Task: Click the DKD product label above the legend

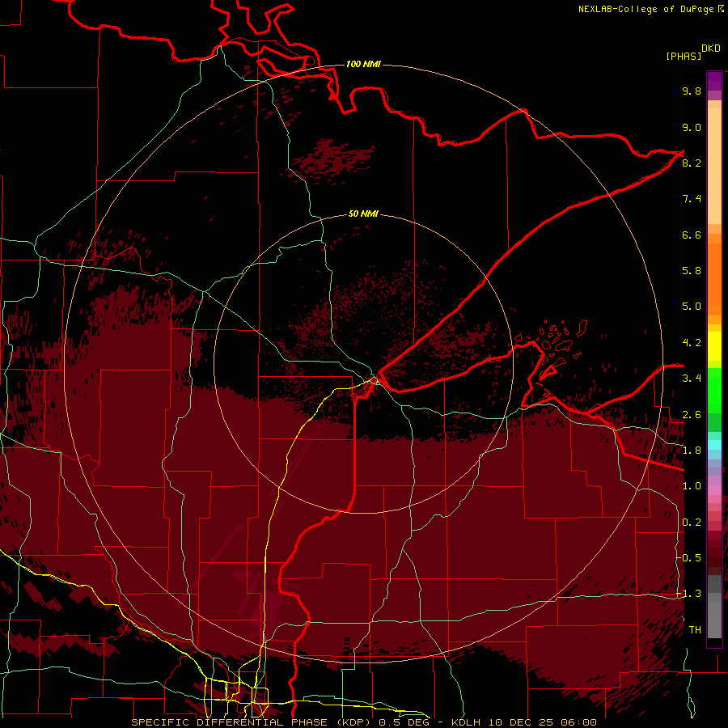Action: [x=711, y=49]
